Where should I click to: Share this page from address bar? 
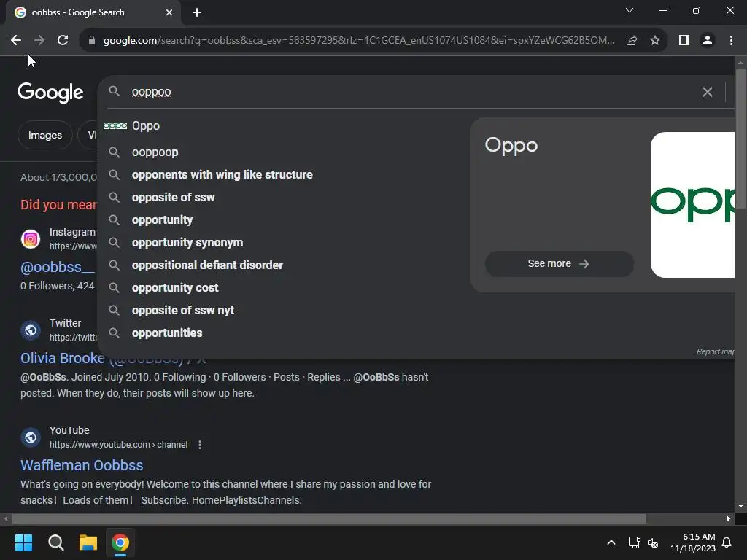coord(632,41)
